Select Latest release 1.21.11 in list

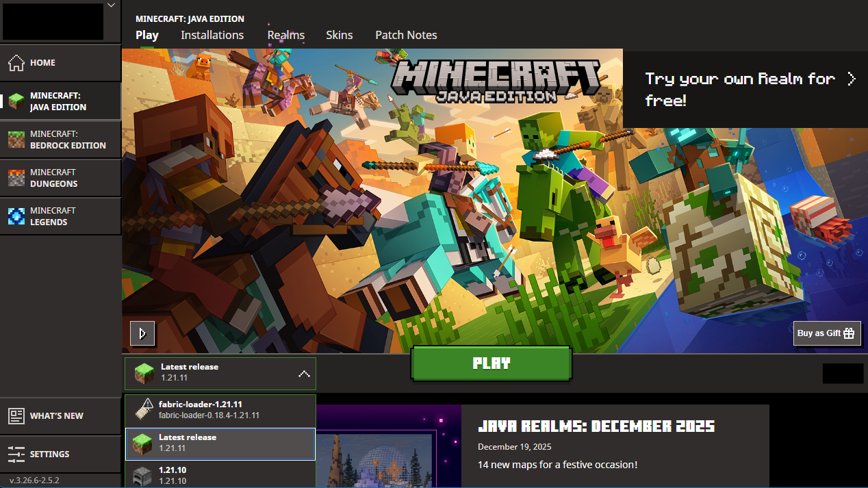click(220, 444)
